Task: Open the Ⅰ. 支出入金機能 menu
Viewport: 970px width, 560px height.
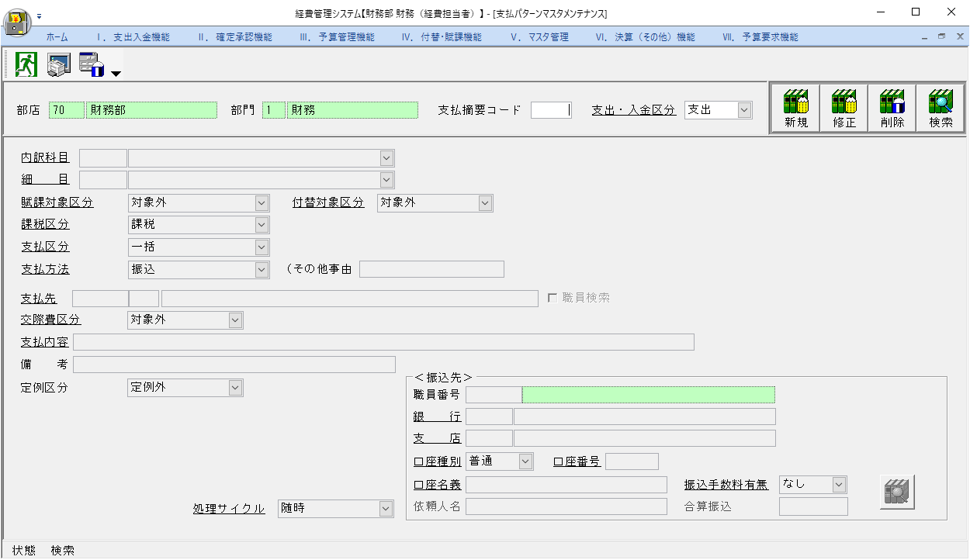Action: coord(133,37)
